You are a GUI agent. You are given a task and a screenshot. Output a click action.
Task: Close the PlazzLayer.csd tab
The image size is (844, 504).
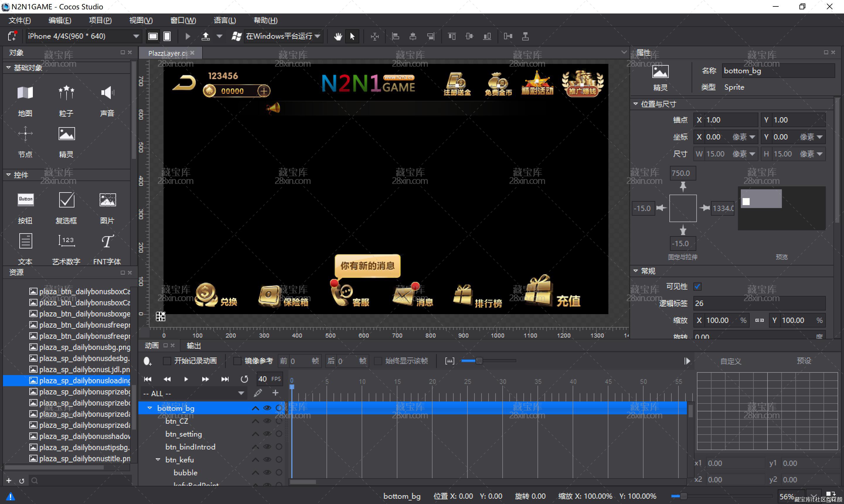[192, 53]
